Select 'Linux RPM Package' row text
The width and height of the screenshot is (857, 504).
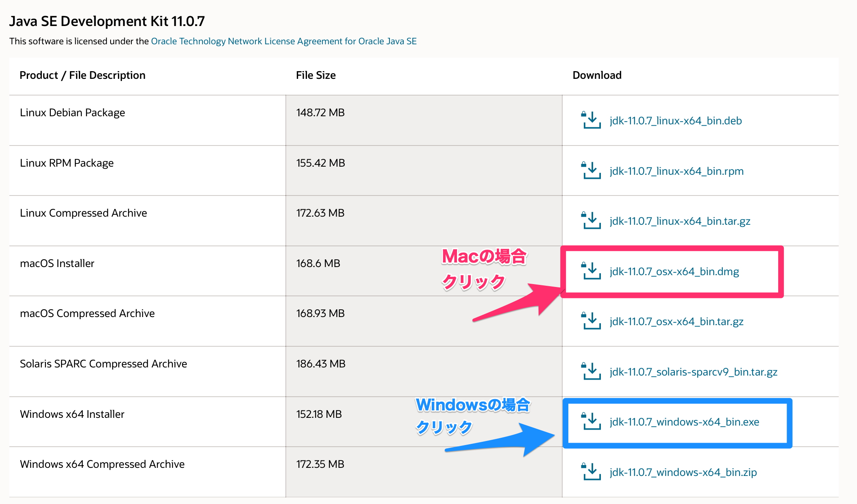tap(67, 163)
